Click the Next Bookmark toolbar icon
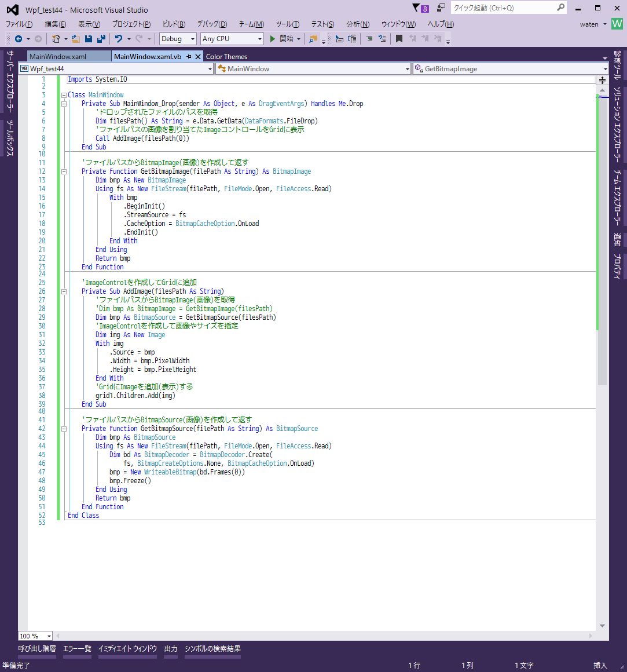 [426, 39]
